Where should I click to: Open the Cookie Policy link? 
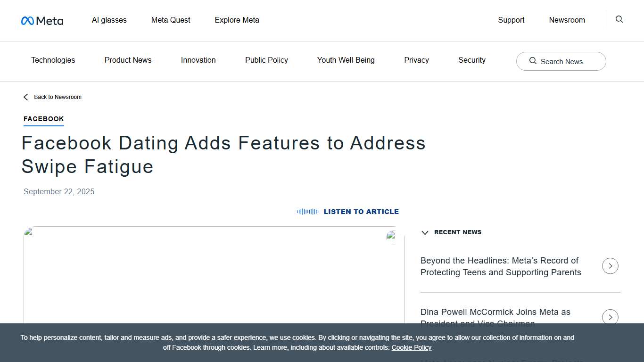[x=411, y=347]
